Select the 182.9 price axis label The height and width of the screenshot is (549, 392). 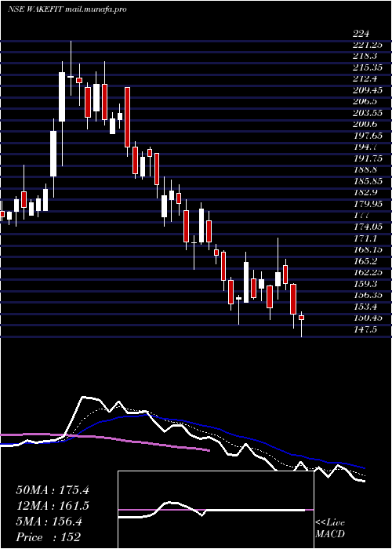click(x=365, y=193)
